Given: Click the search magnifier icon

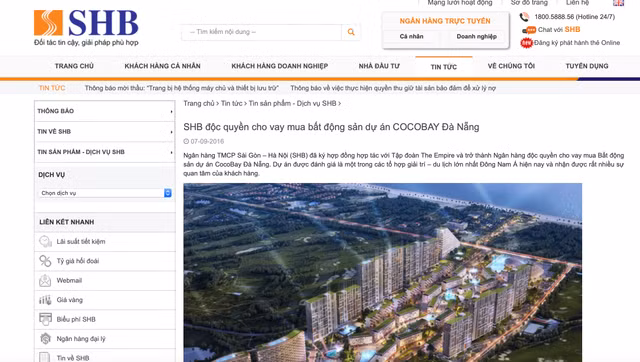Looking at the screenshot, I should click(x=351, y=32).
